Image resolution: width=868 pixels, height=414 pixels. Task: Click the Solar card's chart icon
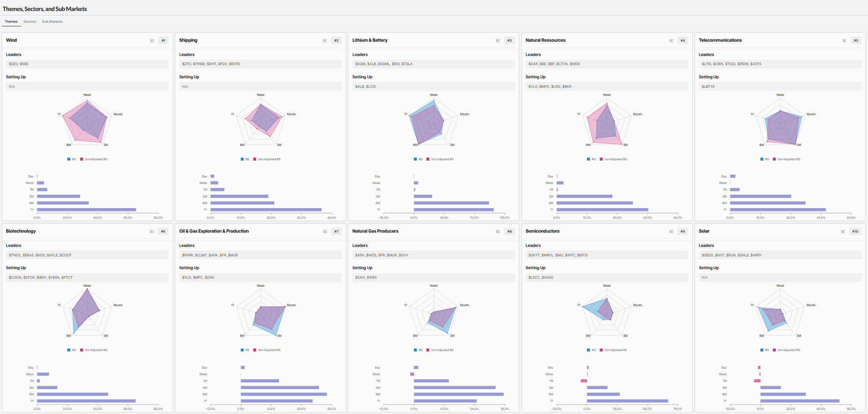pos(843,232)
